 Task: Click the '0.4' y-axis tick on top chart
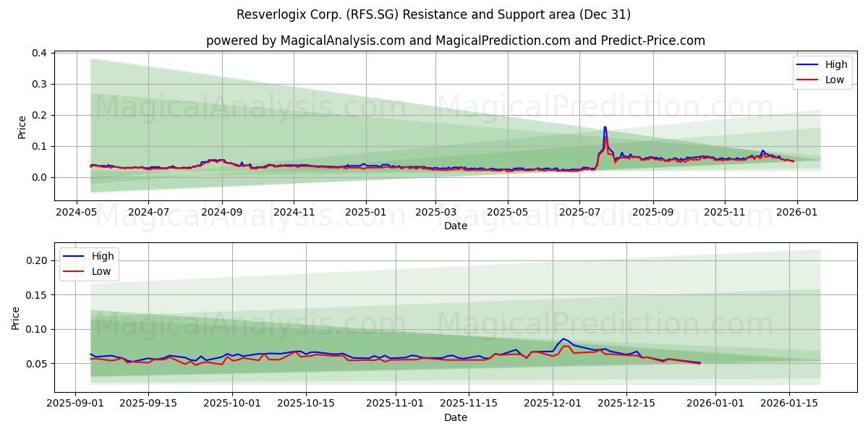pos(40,54)
